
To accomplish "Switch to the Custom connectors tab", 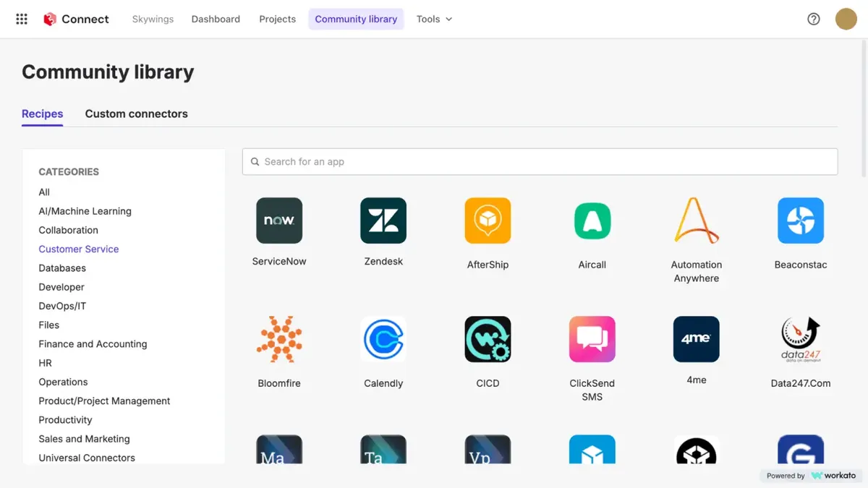I will coord(136,114).
